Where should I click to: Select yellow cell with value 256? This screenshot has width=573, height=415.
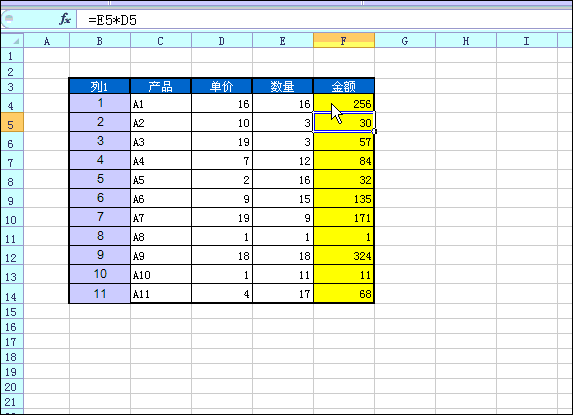(x=344, y=103)
